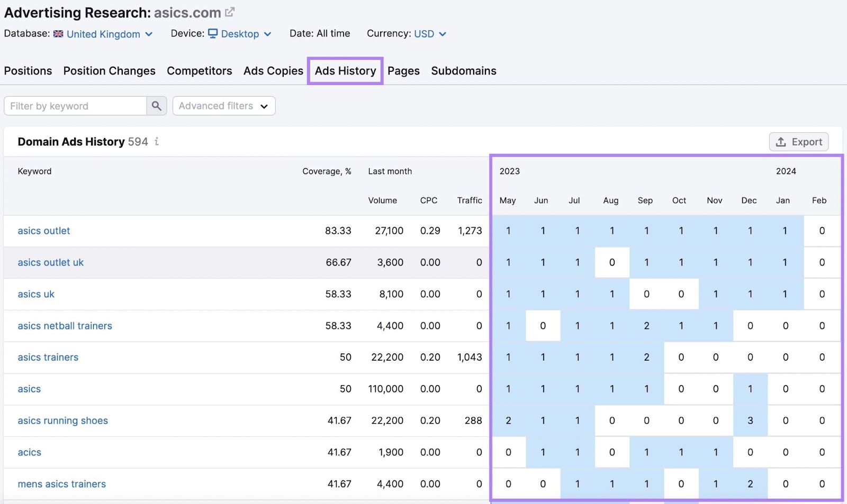The image size is (847, 504).
Task: Click the search magnifier icon
Action: tap(156, 106)
